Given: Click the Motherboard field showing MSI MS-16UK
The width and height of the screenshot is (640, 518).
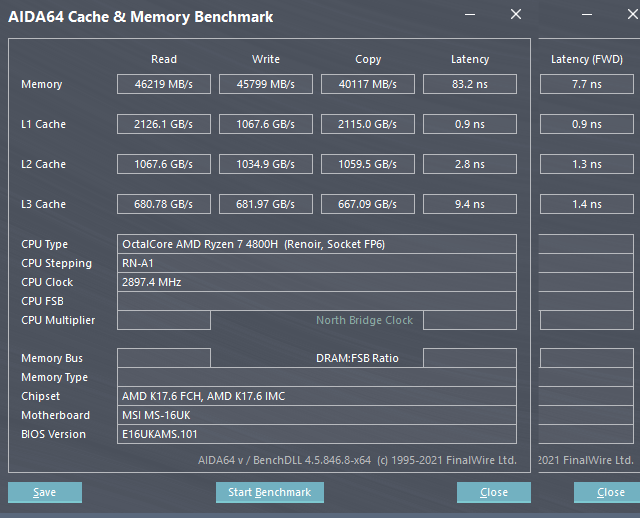Looking at the screenshot, I should click(317, 415).
